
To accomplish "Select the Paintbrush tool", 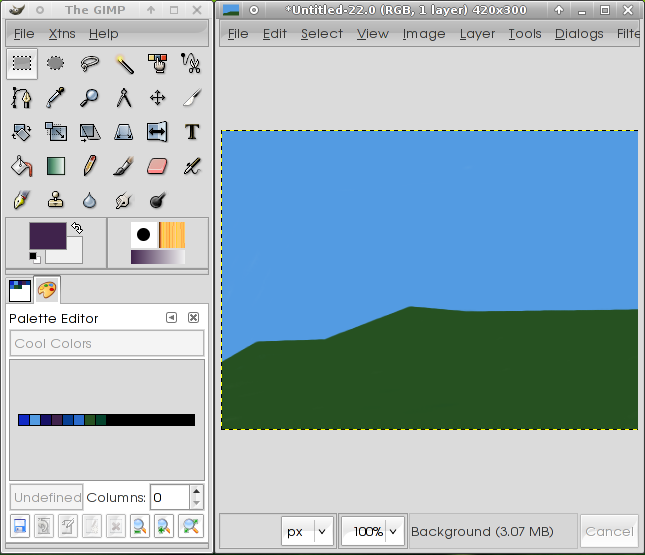I will click(124, 166).
